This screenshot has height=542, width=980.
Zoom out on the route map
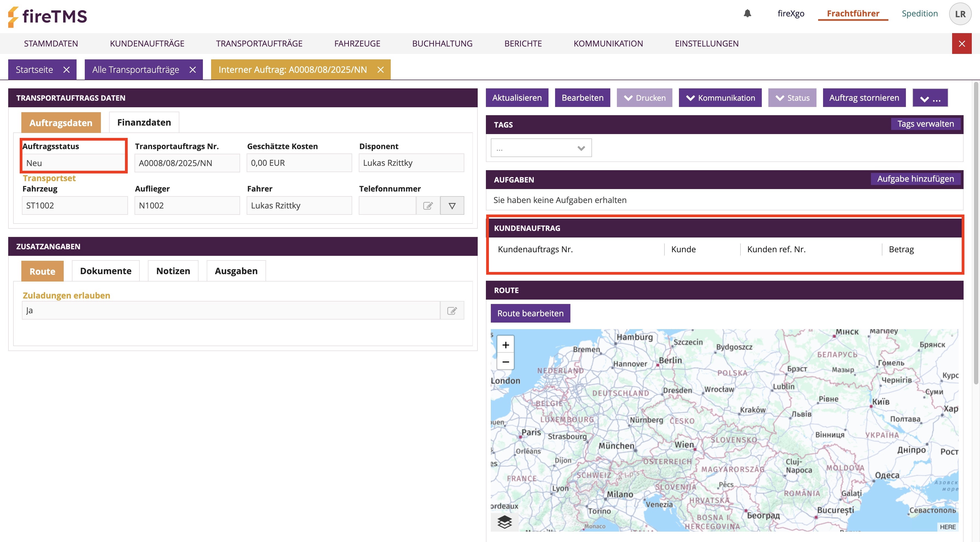pyautogui.click(x=506, y=362)
